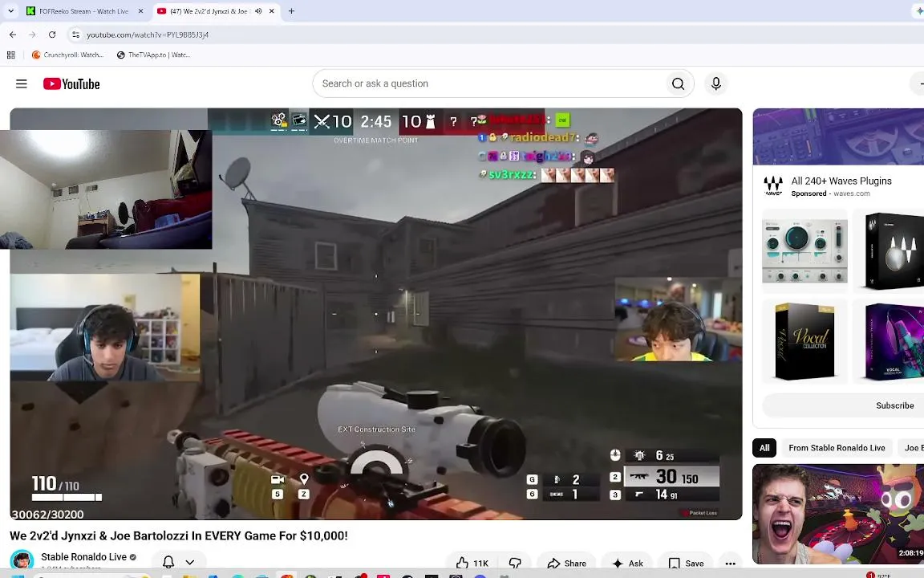Image resolution: width=924 pixels, height=578 pixels.
Task: Save the video to a playlist
Action: click(687, 563)
